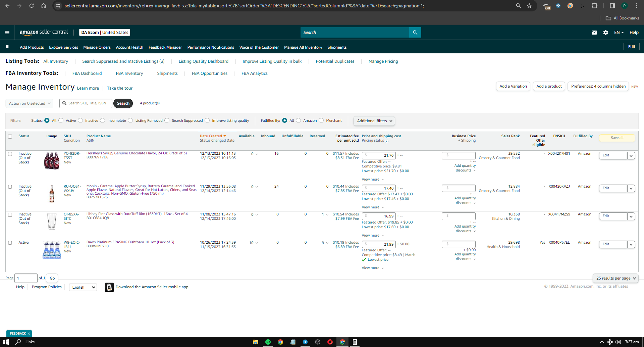The width and height of the screenshot is (644, 347).
Task: Click the price field showing 21.70
Action: pos(379,155)
